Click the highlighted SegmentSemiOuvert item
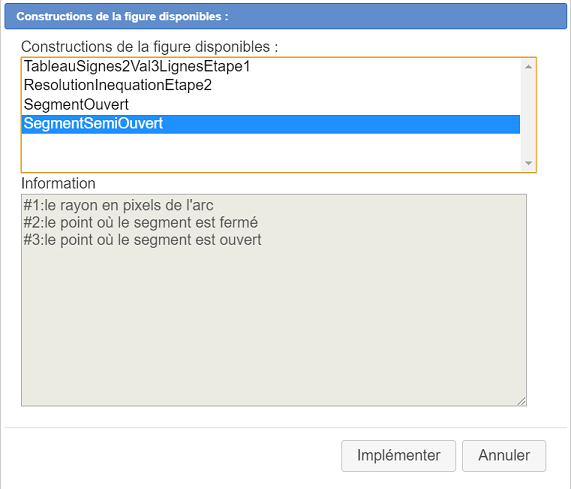 [x=271, y=124]
